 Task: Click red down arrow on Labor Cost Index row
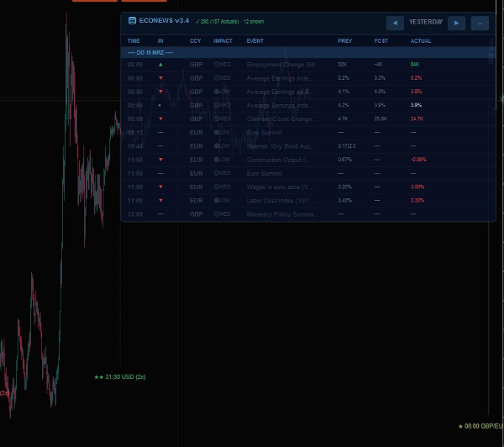[x=160, y=201]
